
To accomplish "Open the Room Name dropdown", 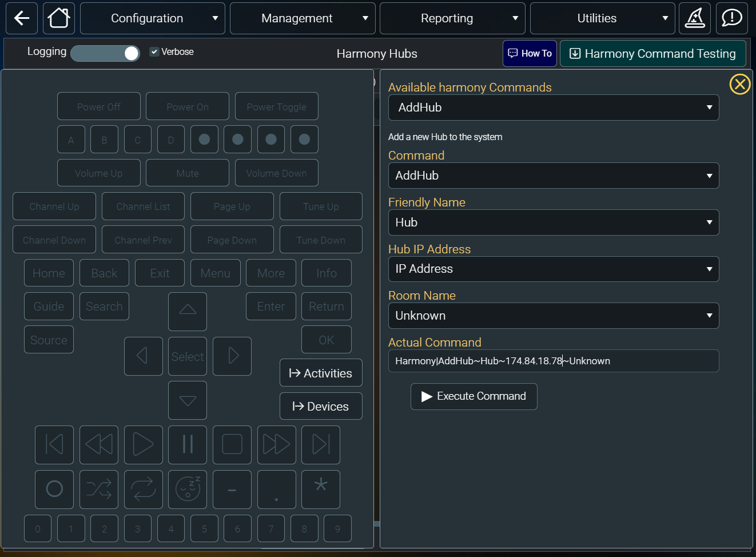I will pos(554,316).
